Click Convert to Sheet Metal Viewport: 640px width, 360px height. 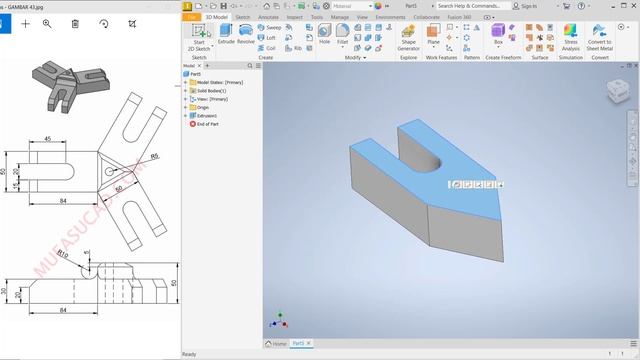point(600,38)
